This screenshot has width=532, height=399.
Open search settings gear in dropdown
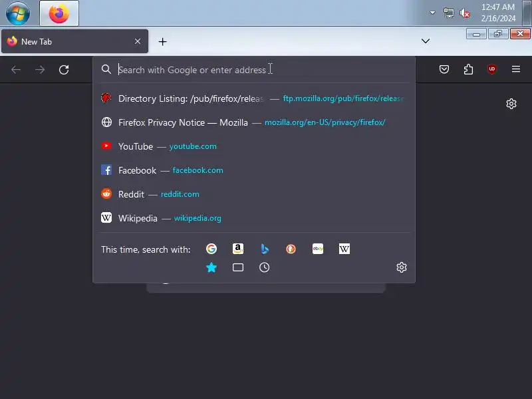point(402,267)
